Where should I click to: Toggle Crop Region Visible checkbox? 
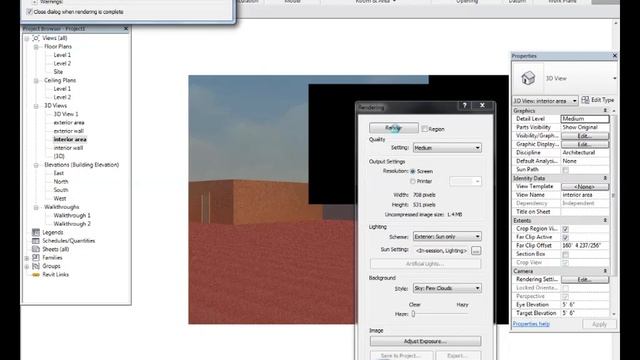(x=565, y=229)
